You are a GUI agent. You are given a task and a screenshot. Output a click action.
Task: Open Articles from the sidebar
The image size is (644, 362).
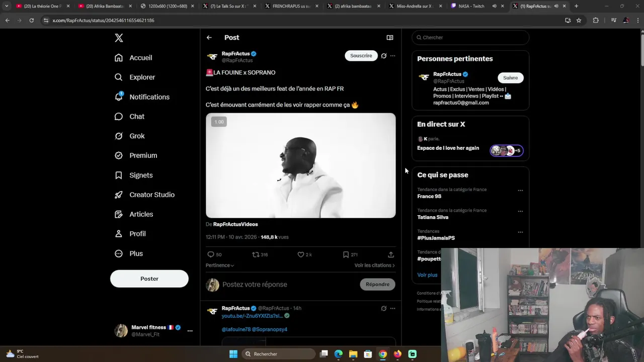click(x=134, y=214)
